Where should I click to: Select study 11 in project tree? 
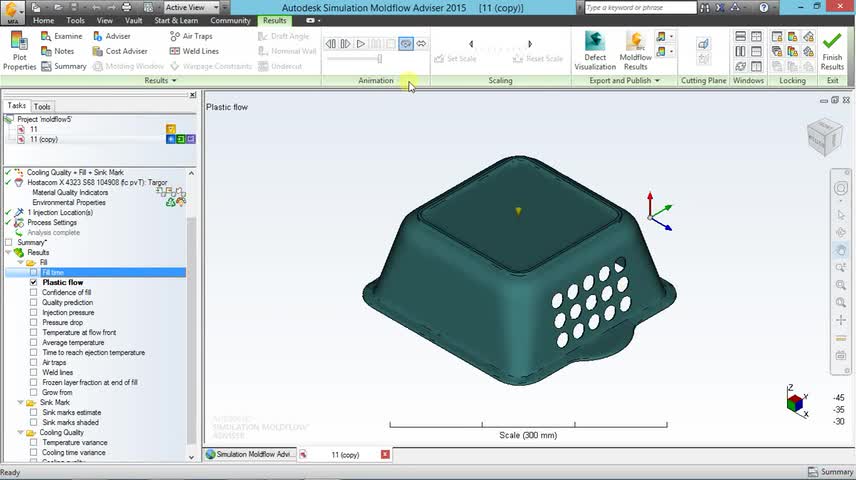point(34,129)
